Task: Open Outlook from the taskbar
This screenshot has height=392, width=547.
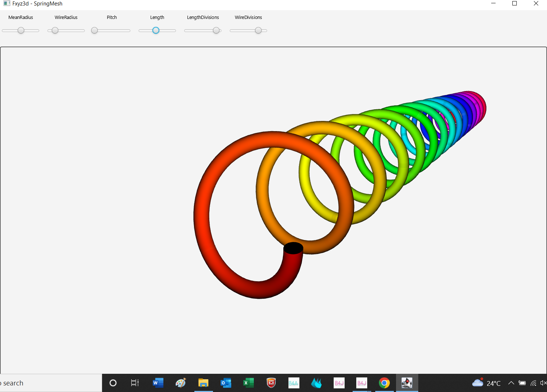Action: pyautogui.click(x=226, y=383)
